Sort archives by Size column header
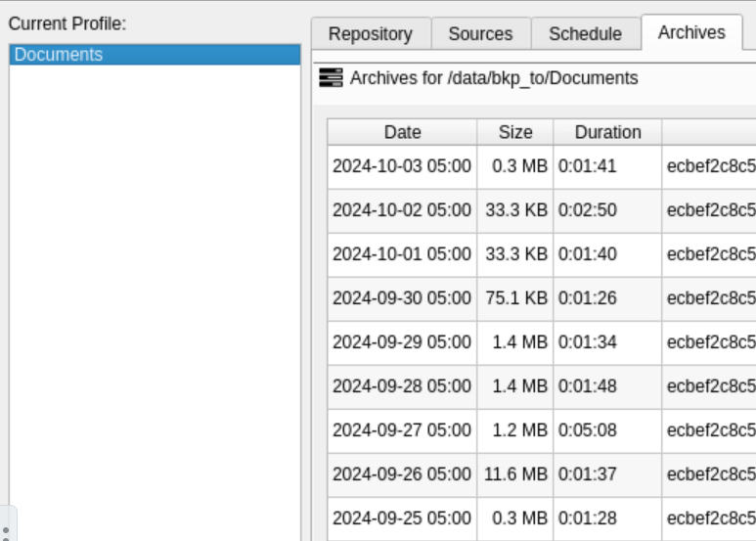756x541 pixels. [x=515, y=132]
